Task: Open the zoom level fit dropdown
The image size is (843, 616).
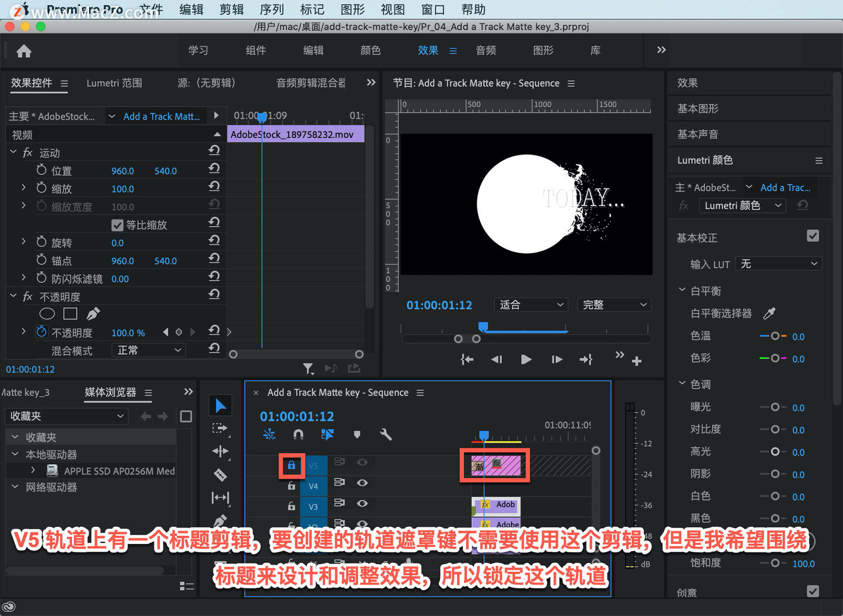Action: [x=531, y=304]
